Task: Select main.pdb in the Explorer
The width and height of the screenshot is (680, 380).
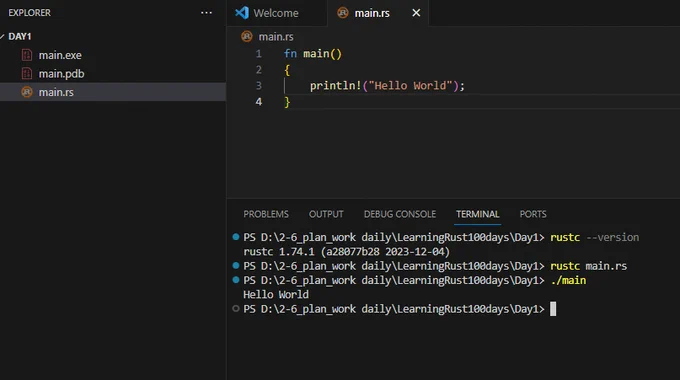Action: 113,74
